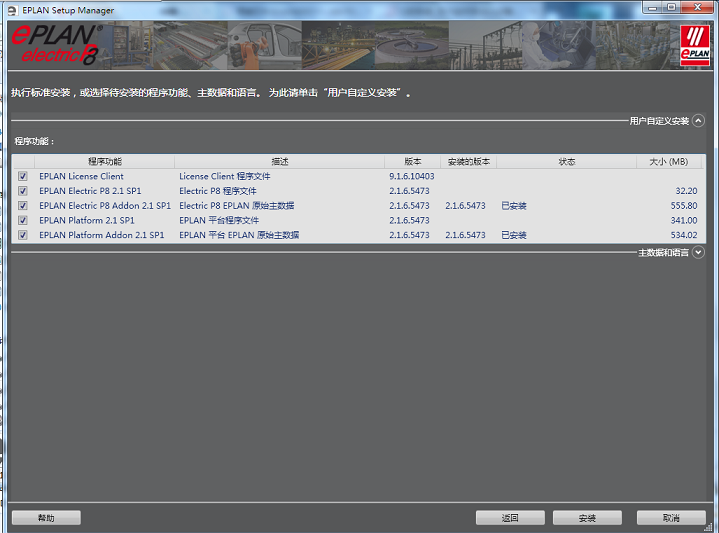
Task: Collapse the 用户自定义安装 section
Action: click(x=698, y=120)
